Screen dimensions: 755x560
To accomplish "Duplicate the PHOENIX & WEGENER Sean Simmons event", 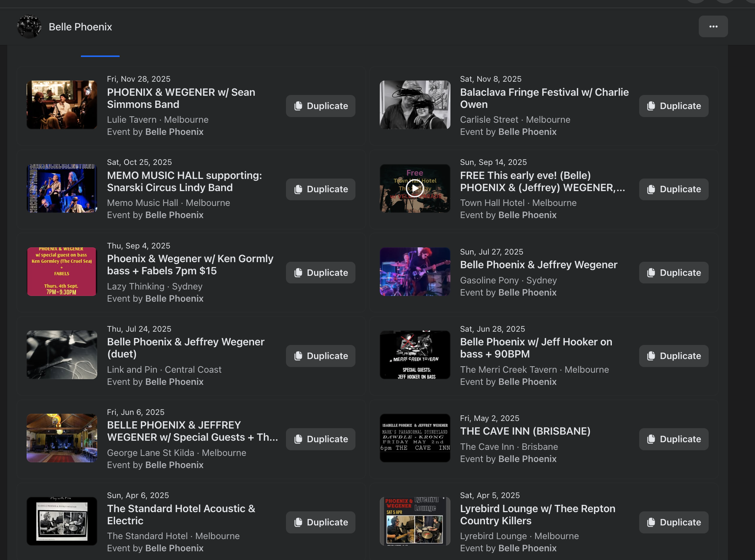I will pyautogui.click(x=321, y=106).
